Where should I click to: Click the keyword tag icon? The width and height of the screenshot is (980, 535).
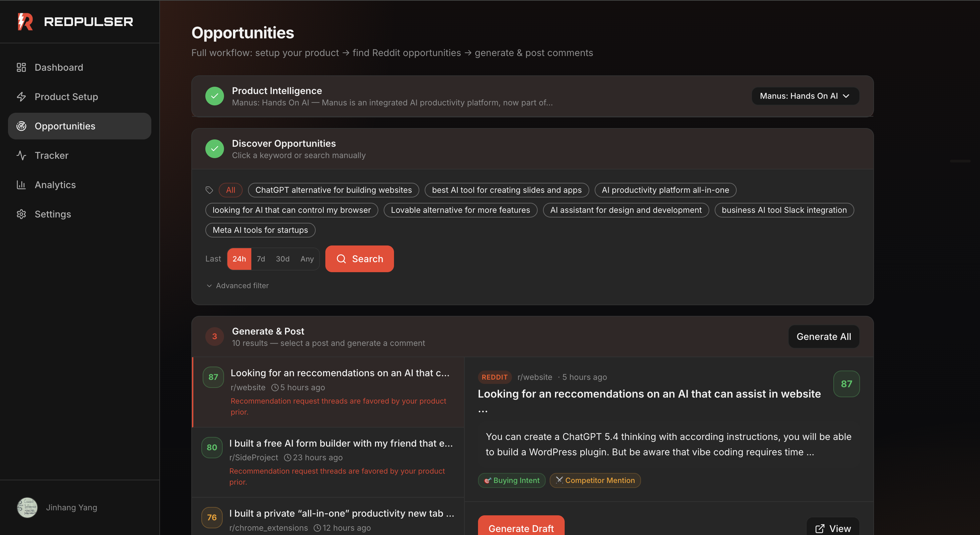(x=209, y=190)
